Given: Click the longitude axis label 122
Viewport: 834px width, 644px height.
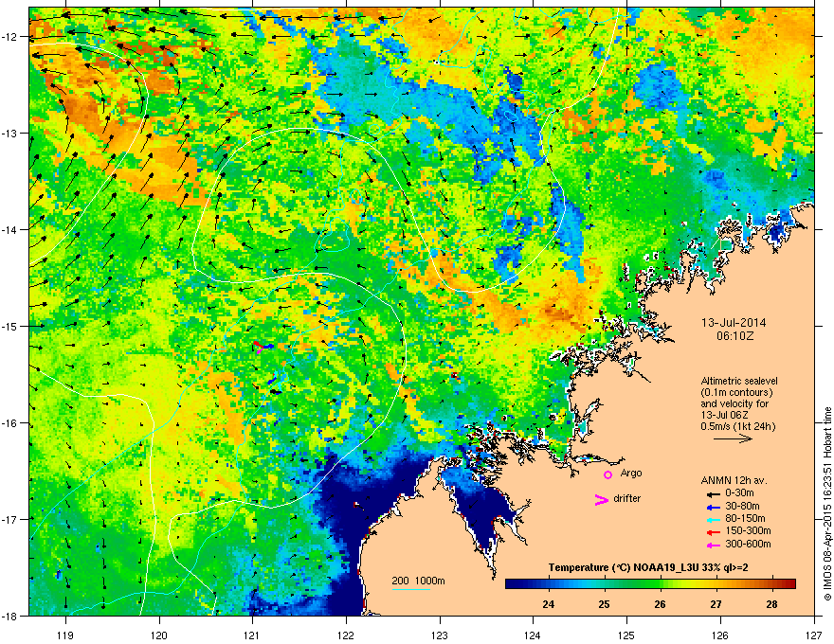Looking at the screenshot, I should [346, 635].
